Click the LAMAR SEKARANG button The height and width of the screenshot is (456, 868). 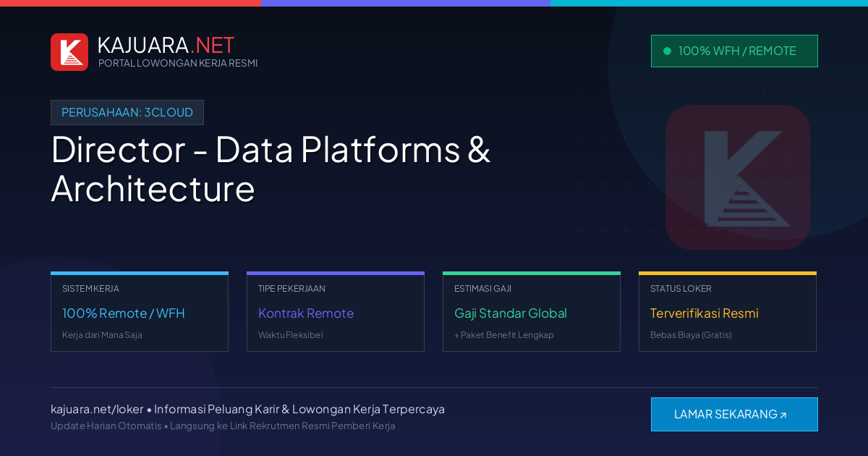734,414
